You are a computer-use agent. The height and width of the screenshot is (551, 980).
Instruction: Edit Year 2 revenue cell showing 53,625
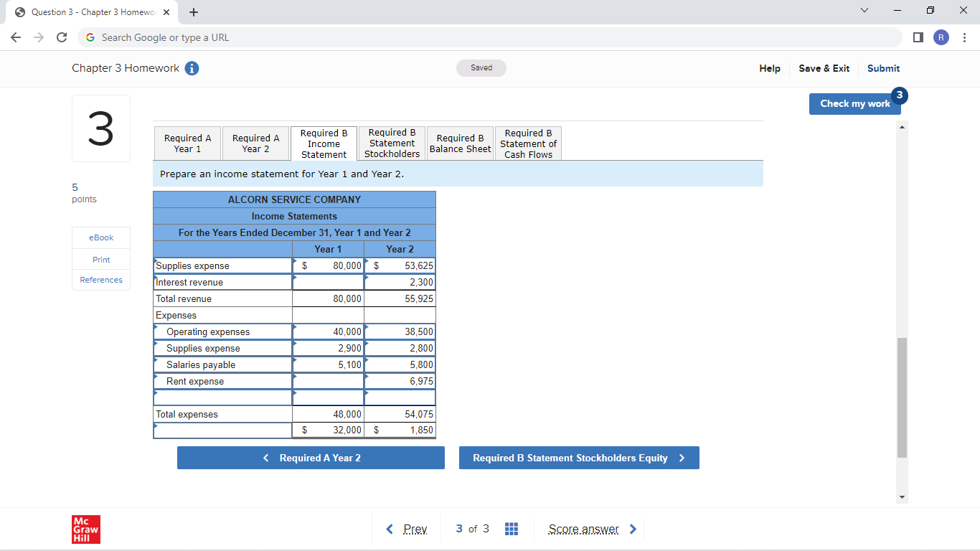400,266
